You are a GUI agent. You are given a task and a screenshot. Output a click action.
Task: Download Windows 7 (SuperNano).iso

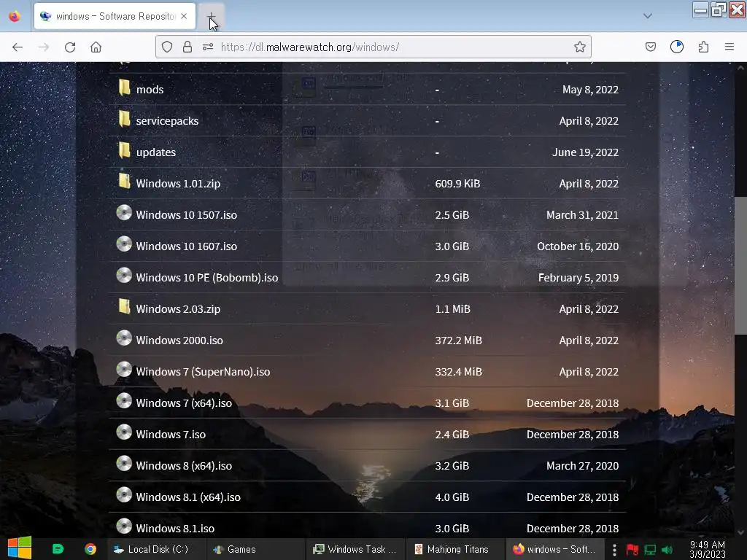(203, 372)
